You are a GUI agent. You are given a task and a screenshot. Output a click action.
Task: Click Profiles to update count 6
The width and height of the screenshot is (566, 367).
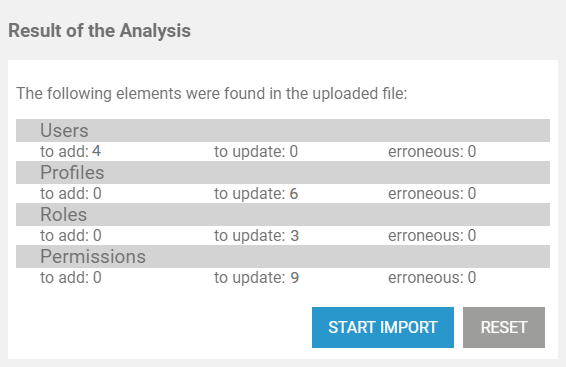[x=294, y=193]
